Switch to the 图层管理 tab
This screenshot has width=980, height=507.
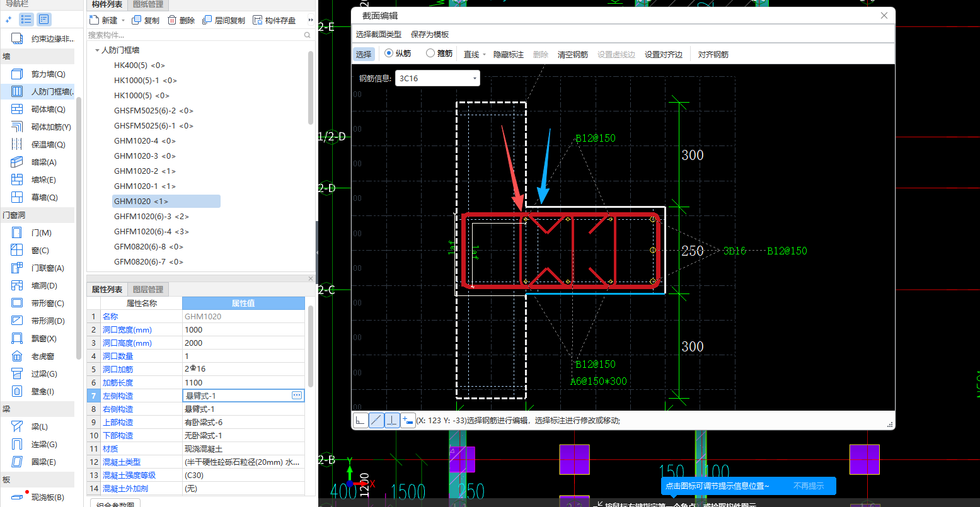[x=148, y=290]
